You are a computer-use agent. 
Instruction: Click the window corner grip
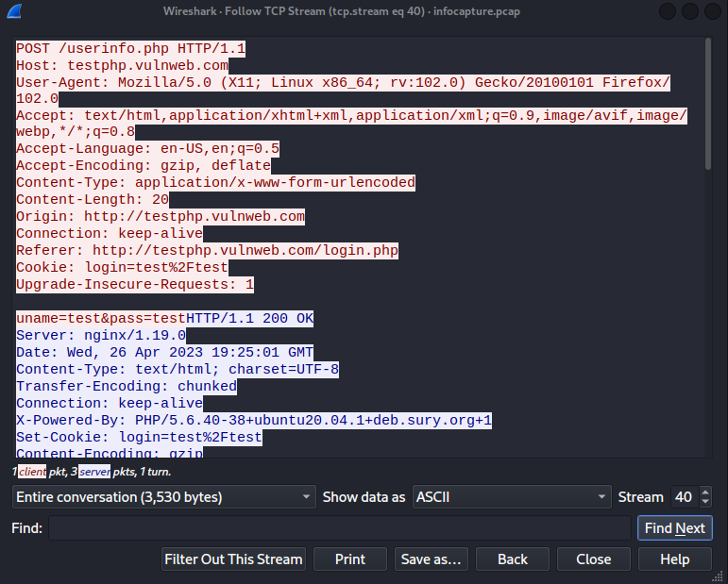click(718, 576)
